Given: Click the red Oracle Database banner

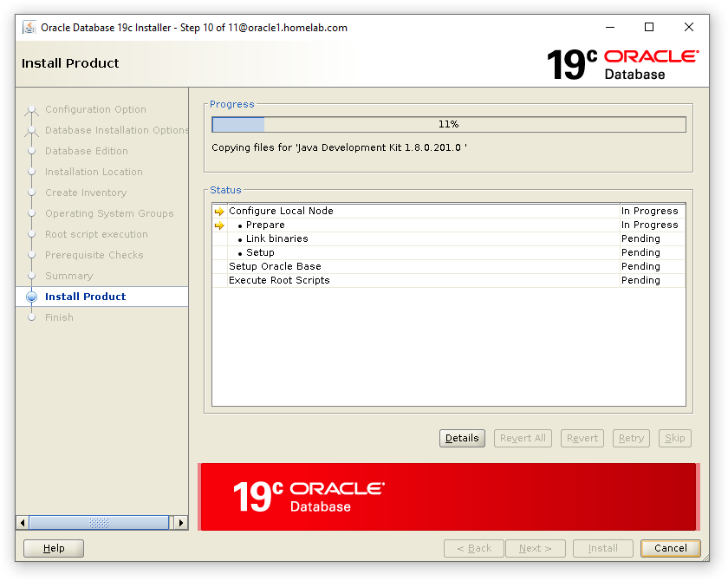Looking at the screenshot, I should coord(447,496).
